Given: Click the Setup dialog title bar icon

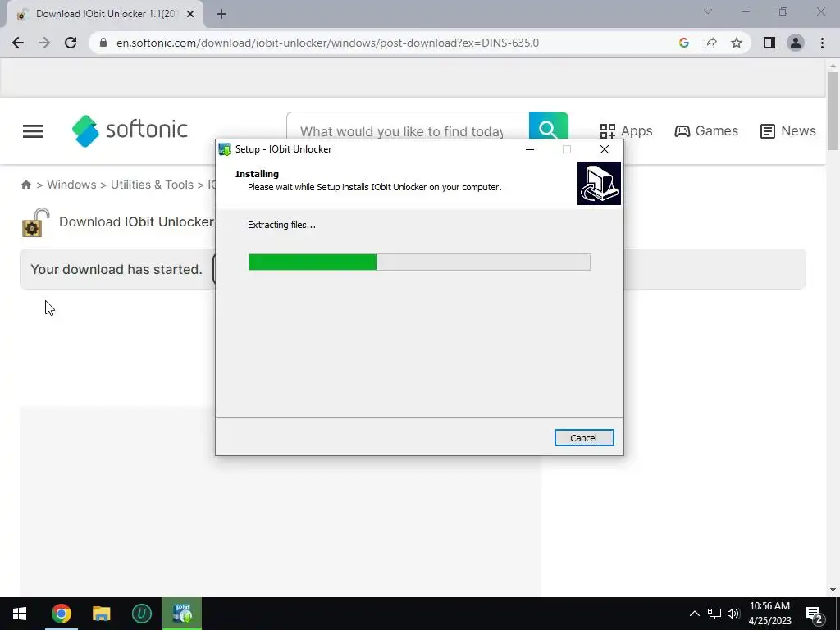Looking at the screenshot, I should click(x=225, y=149).
